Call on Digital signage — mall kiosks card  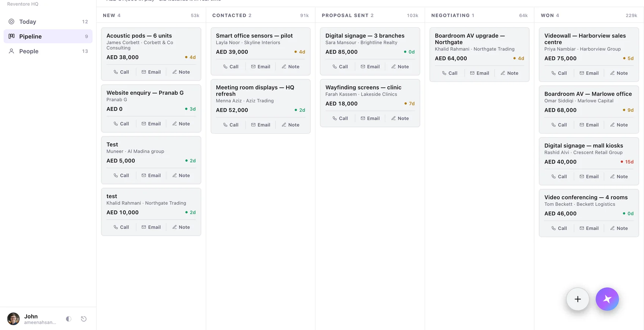click(x=559, y=177)
